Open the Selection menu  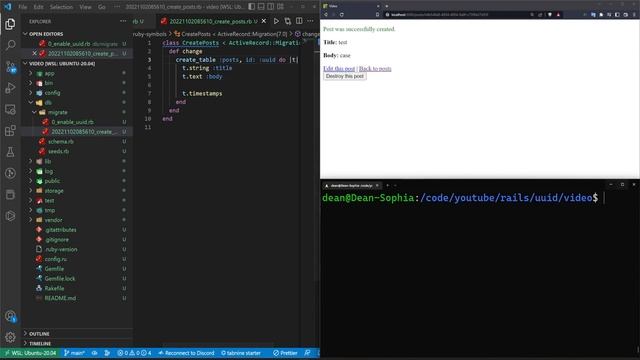[x=61, y=7]
